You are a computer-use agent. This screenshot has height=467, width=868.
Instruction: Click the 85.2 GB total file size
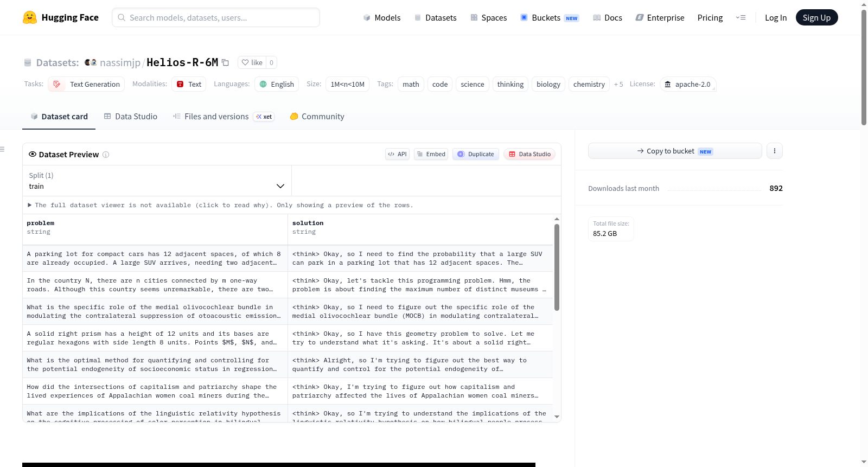point(605,234)
